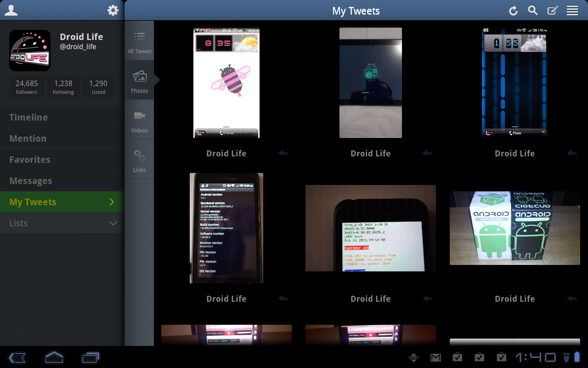Image resolution: width=588 pixels, height=368 pixels.
Task: Open Mention in the sidebar
Action: (62, 138)
